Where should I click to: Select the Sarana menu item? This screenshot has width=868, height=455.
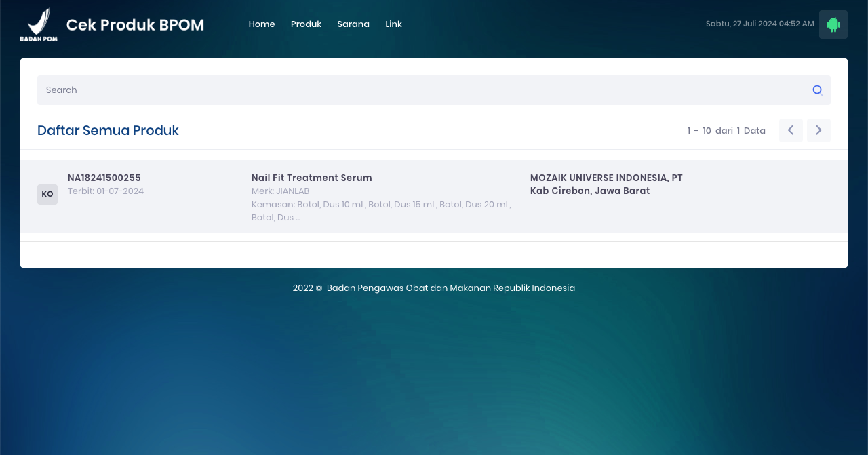click(x=353, y=24)
